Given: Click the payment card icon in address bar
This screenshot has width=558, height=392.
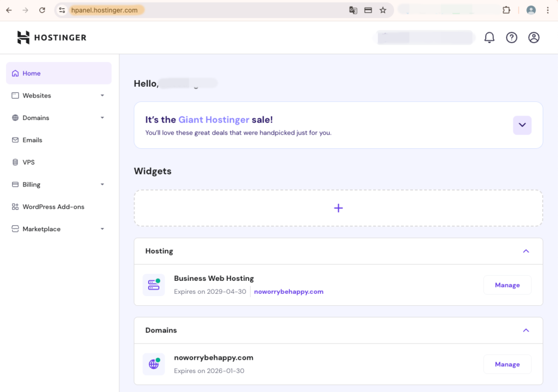Looking at the screenshot, I should pyautogui.click(x=368, y=10).
